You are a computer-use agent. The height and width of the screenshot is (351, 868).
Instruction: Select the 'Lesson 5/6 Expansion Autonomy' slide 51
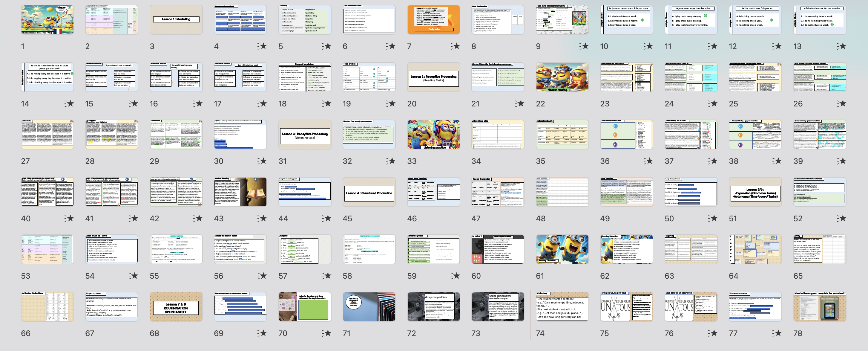point(755,192)
